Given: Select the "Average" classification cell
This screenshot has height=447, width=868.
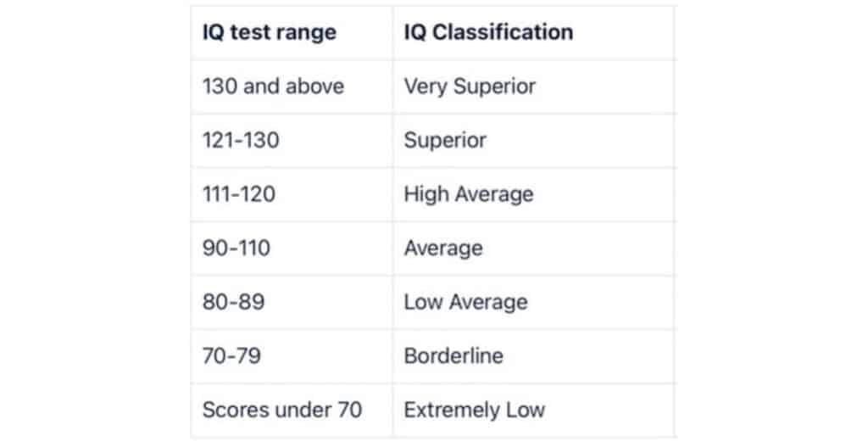Looking at the screenshot, I should tap(443, 248).
